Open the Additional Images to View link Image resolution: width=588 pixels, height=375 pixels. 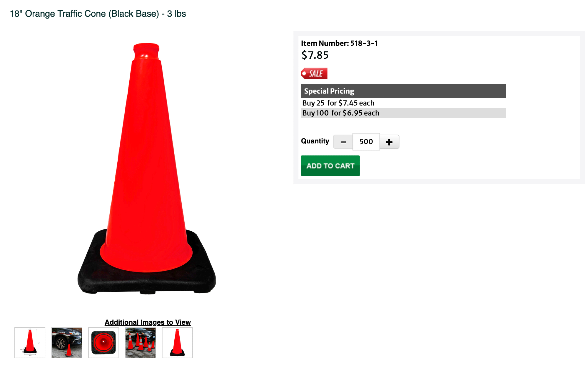tap(148, 322)
